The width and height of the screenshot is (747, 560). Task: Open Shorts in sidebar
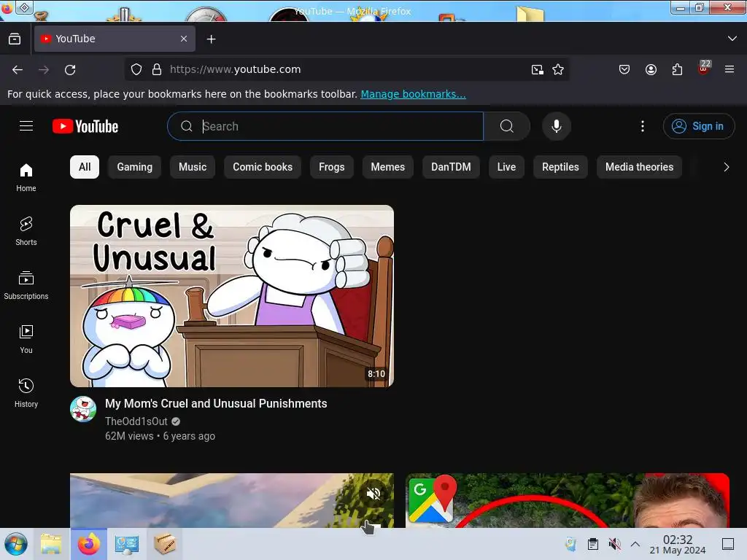pos(26,231)
